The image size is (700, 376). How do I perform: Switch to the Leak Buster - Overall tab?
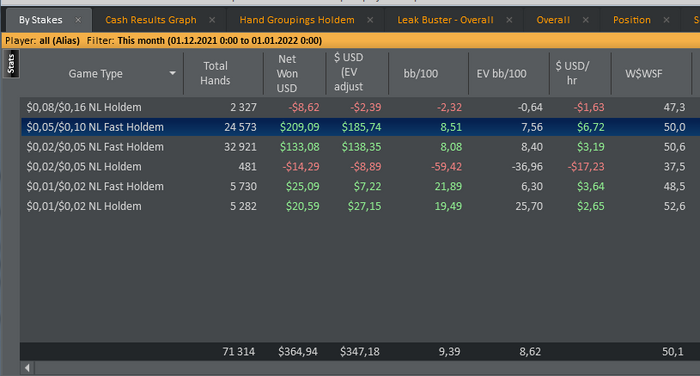pyautogui.click(x=445, y=20)
